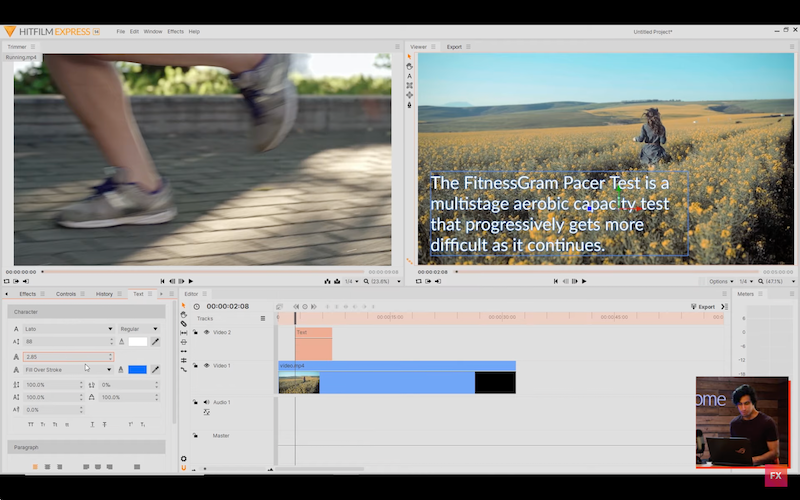Set Viewer out point icon
The image size is (800, 500).
[x=438, y=282]
